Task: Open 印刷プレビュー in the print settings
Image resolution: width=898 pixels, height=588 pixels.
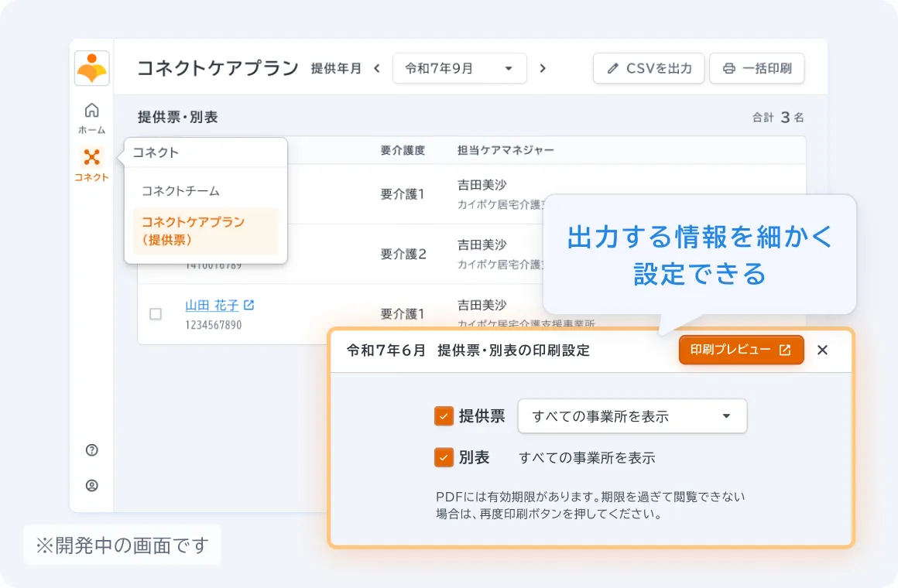Action: (741, 350)
